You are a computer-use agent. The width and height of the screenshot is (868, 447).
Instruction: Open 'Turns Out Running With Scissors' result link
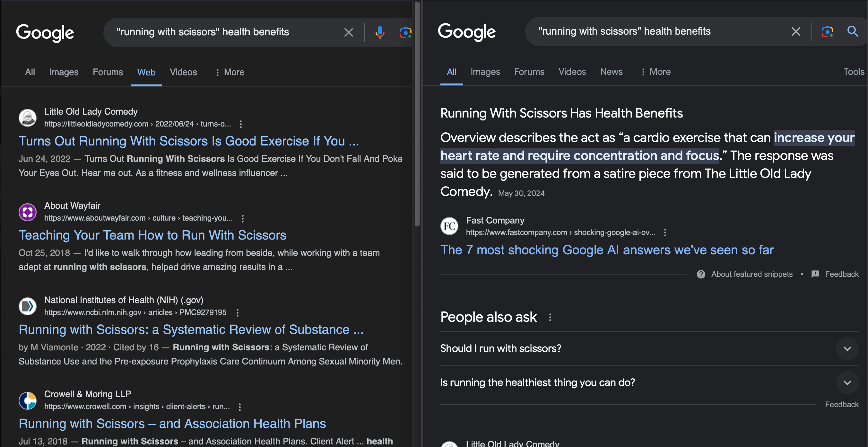[189, 141]
